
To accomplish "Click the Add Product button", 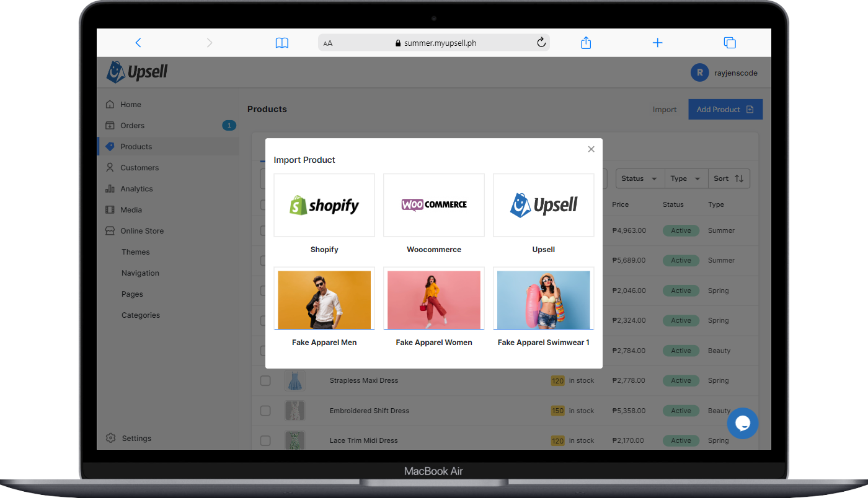I will coord(725,110).
